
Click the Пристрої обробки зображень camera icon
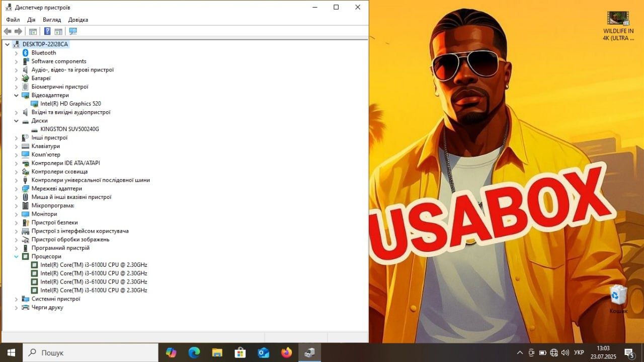click(x=26, y=239)
